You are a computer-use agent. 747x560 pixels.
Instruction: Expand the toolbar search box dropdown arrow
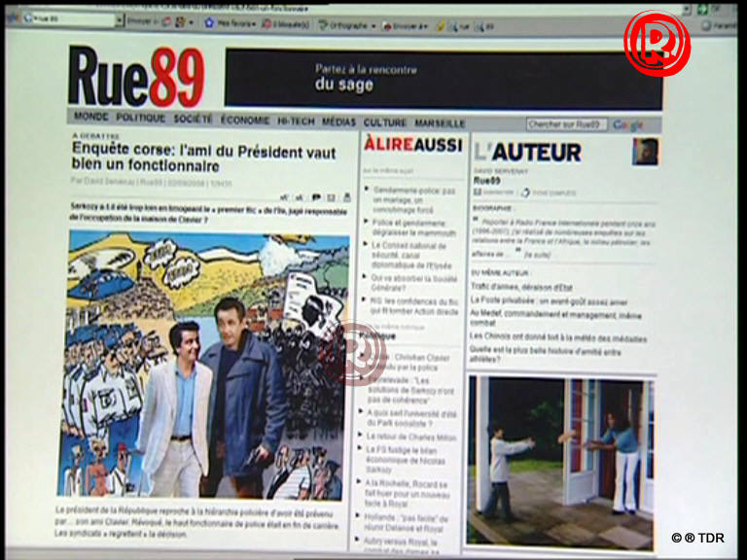(119, 21)
